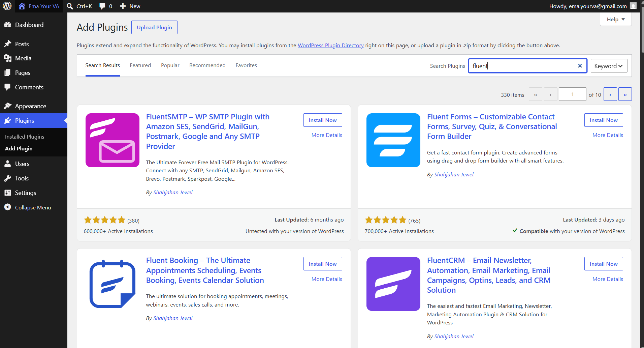View More Details for FluentSMTP
This screenshot has height=348, width=644.
pos(327,135)
